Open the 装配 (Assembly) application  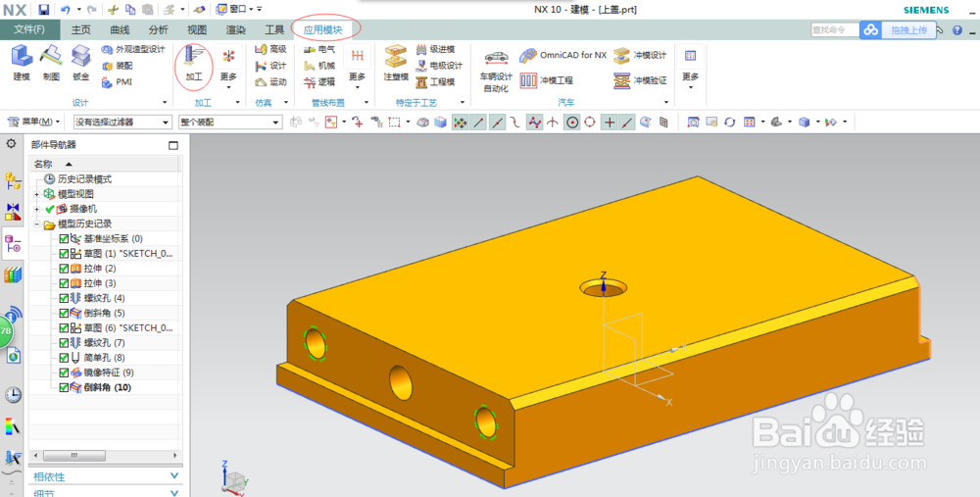click(x=117, y=66)
